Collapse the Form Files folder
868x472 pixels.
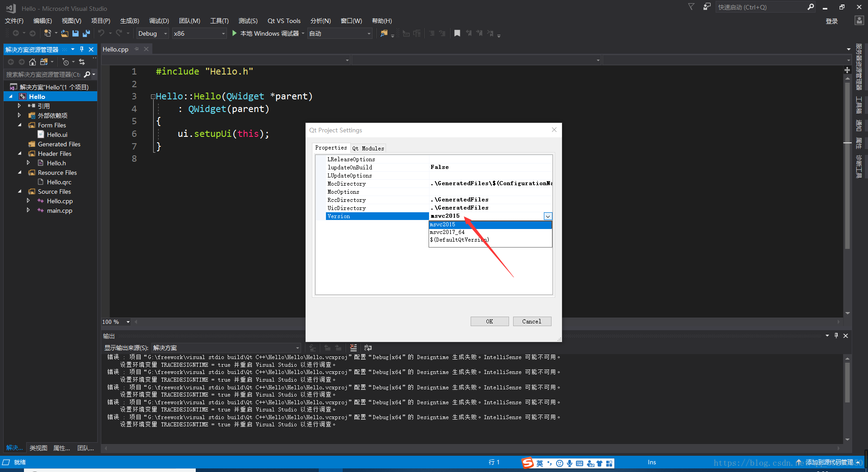pyautogui.click(x=19, y=125)
